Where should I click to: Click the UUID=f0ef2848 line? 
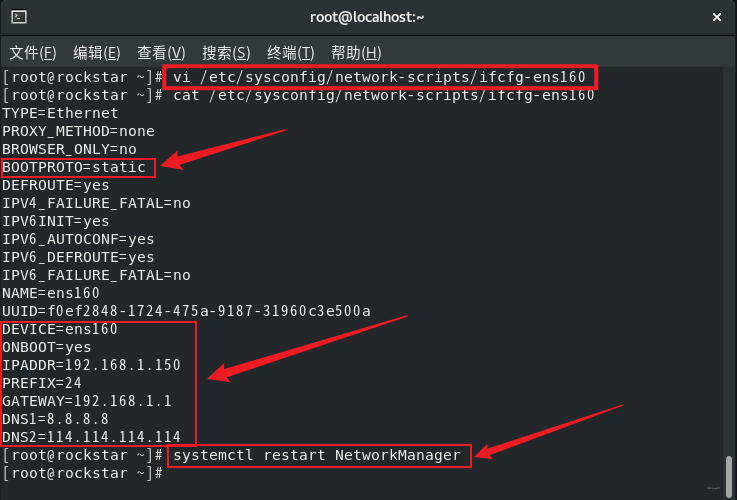(186, 311)
